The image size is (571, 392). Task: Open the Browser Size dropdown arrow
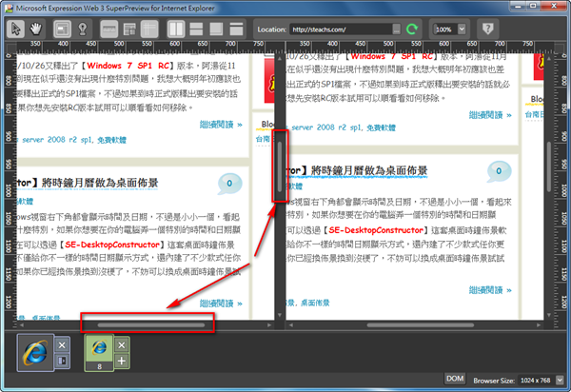tap(560, 381)
